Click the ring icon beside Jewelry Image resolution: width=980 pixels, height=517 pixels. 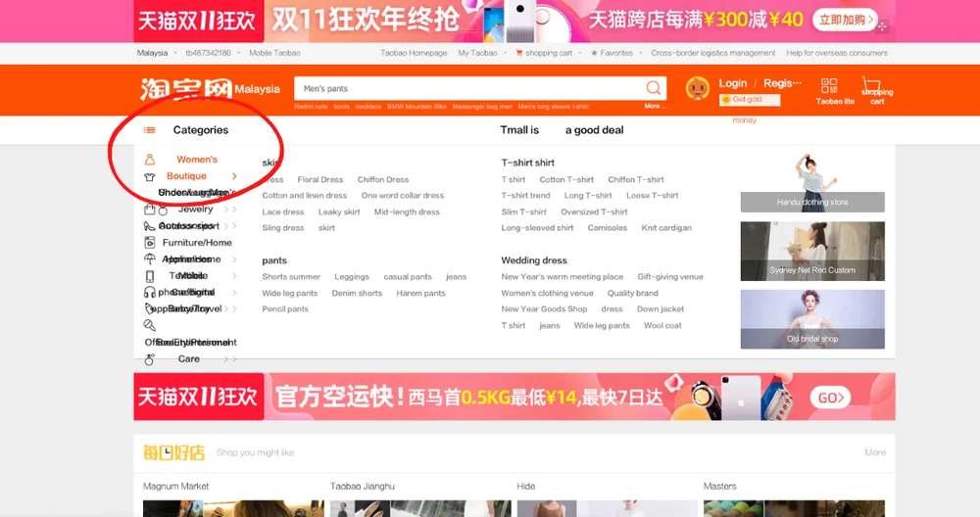click(x=163, y=210)
